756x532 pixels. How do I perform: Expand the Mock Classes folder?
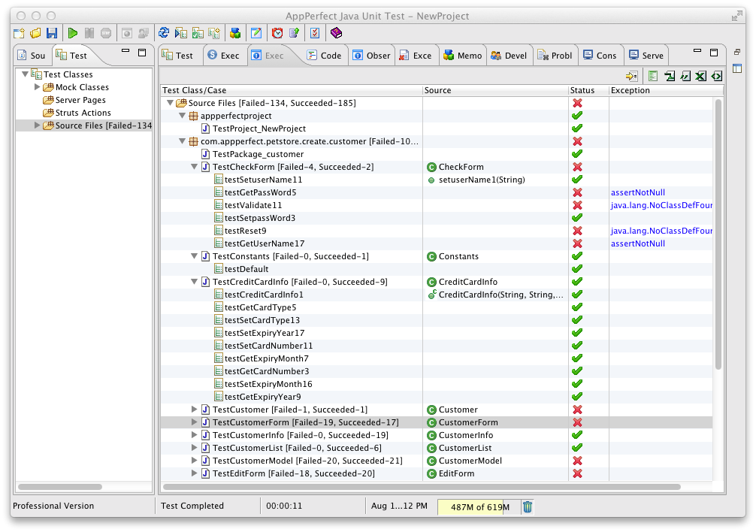37,87
